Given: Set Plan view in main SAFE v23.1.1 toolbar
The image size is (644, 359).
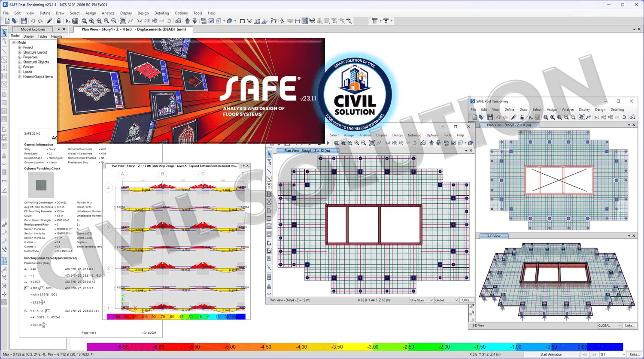Looking at the screenshot, I should tap(147, 21).
